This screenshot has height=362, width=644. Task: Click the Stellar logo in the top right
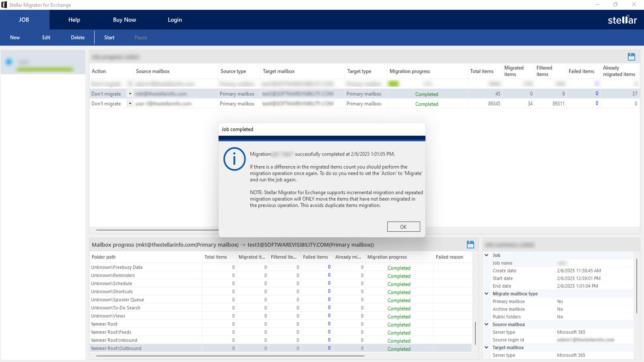pyautogui.click(x=622, y=20)
